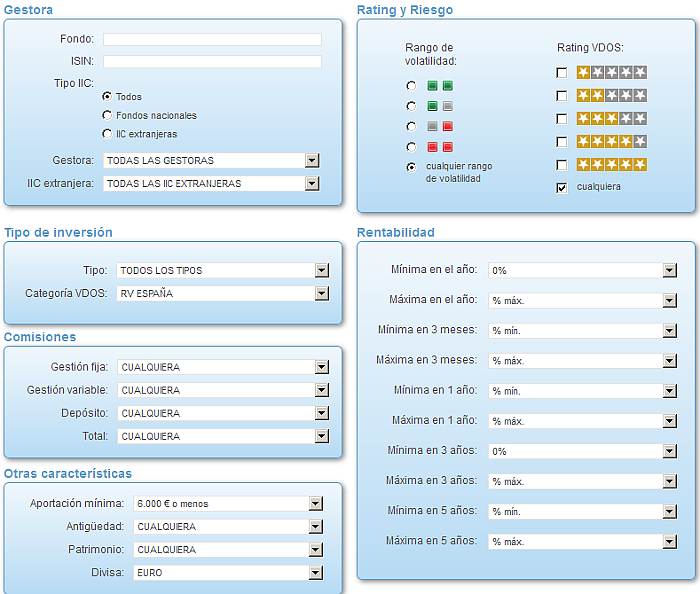Click the gray and red volatility icon
This screenshot has height=594, width=700.
pyautogui.click(x=440, y=127)
